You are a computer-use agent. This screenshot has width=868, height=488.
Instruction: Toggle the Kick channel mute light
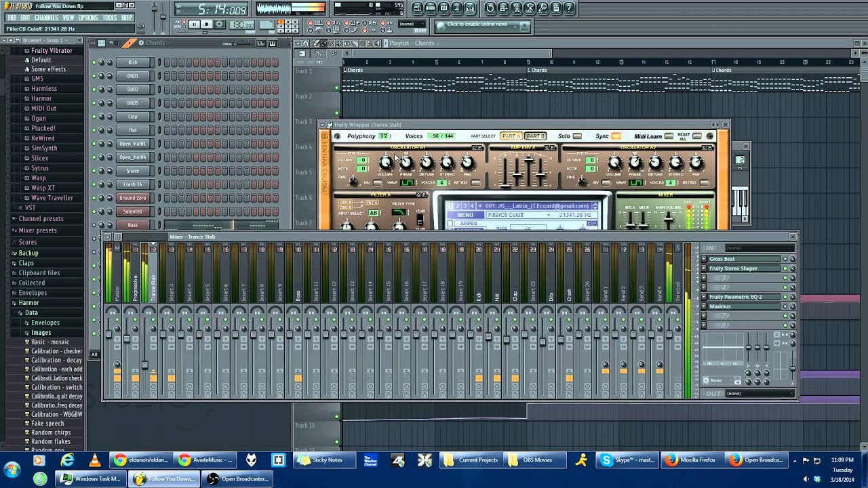point(94,62)
